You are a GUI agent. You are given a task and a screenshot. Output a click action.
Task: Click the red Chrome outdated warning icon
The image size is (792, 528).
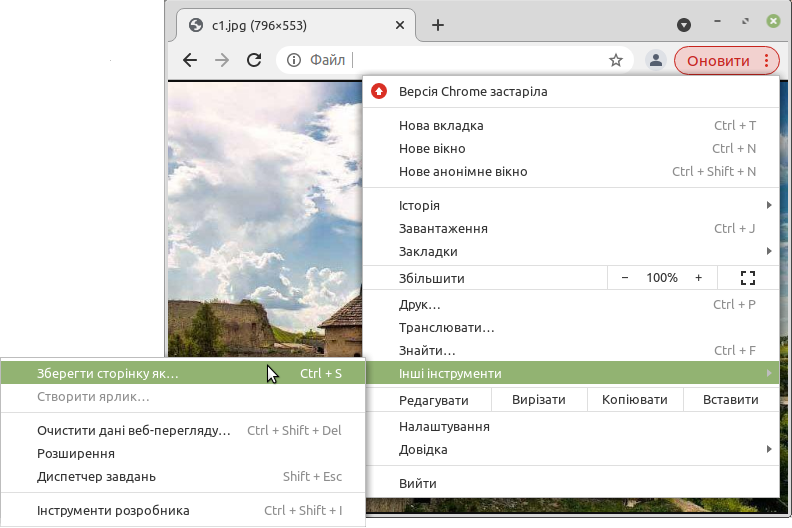[x=379, y=91]
